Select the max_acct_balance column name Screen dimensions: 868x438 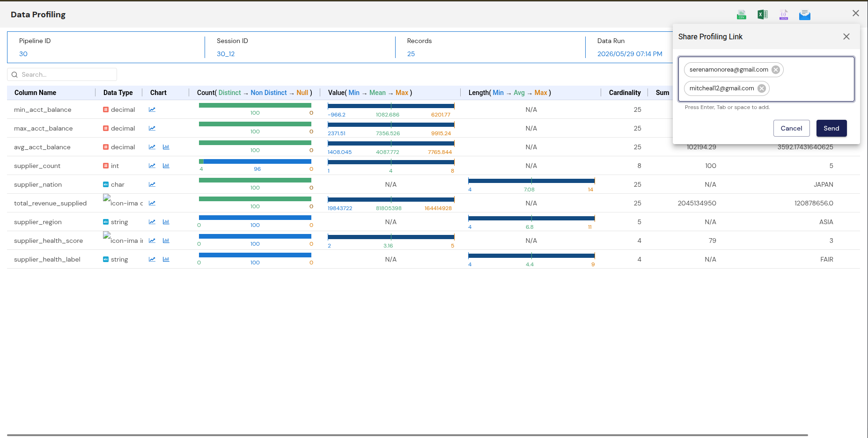coord(43,128)
